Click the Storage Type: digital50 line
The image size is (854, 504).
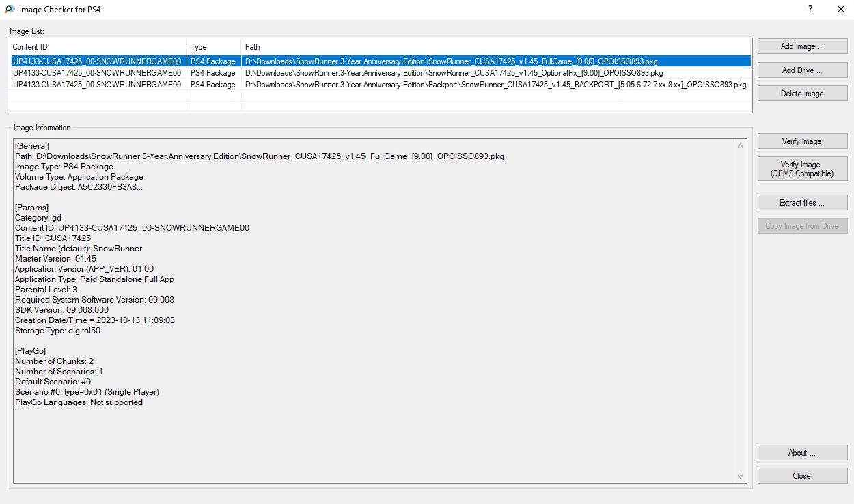(x=57, y=331)
